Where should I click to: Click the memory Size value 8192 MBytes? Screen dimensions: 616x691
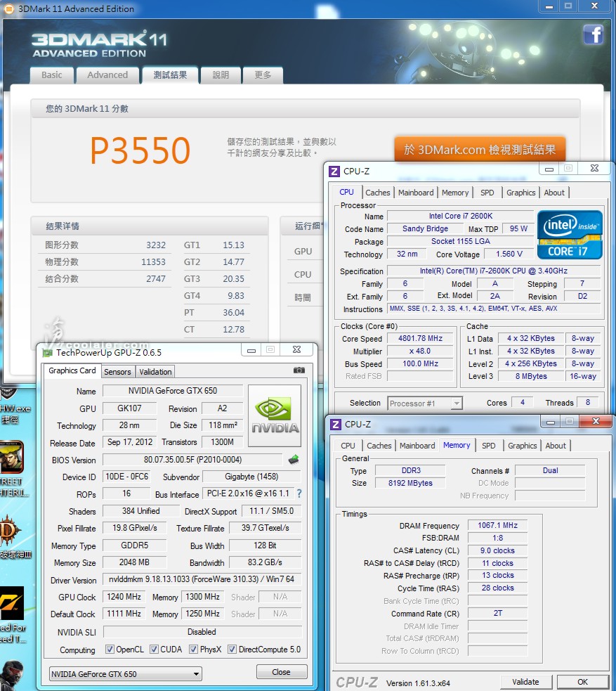[410, 483]
